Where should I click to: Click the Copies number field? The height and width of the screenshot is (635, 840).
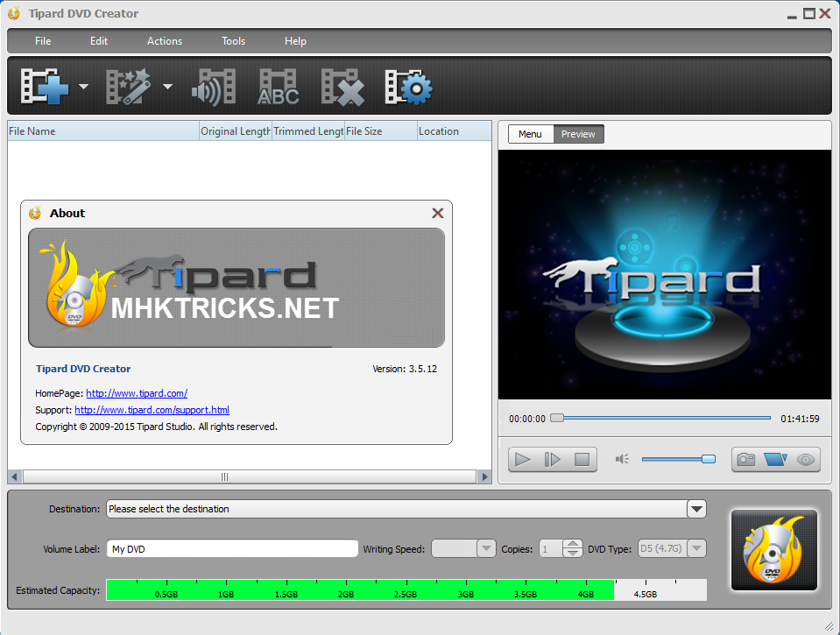click(551, 548)
